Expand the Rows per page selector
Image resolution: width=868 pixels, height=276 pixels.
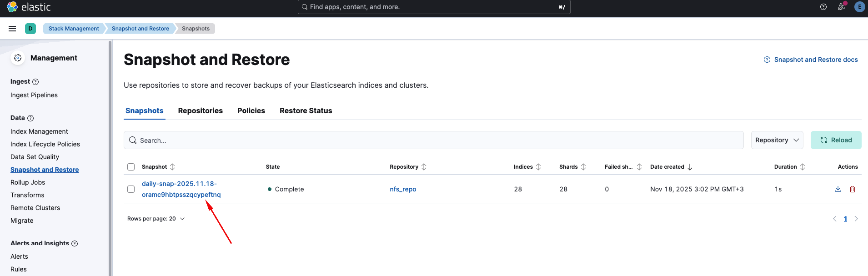pos(156,219)
